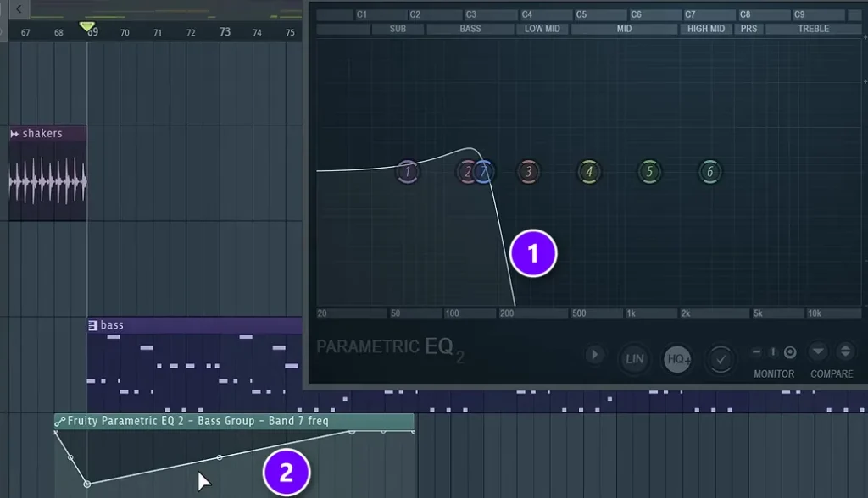Click the C6 note marker
The height and width of the screenshot is (498, 868).
click(636, 14)
